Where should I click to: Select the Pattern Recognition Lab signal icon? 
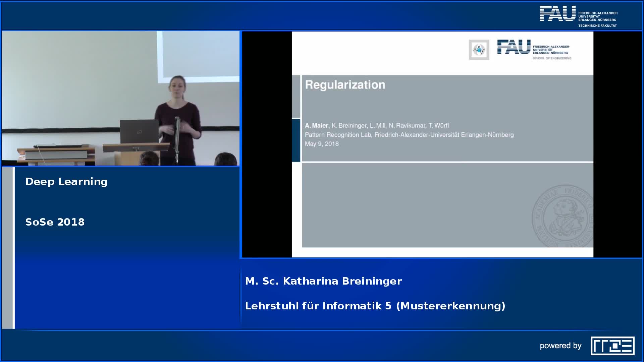(479, 49)
